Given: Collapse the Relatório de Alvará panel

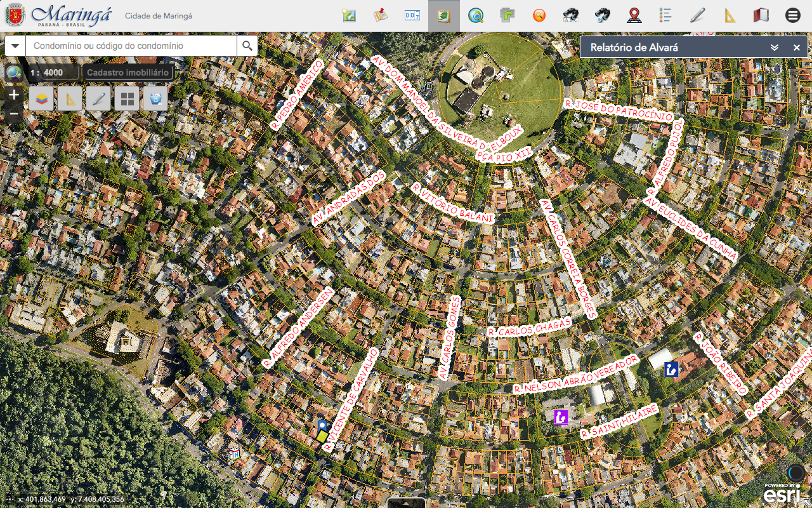Looking at the screenshot, I should click(x=775, y=48).
